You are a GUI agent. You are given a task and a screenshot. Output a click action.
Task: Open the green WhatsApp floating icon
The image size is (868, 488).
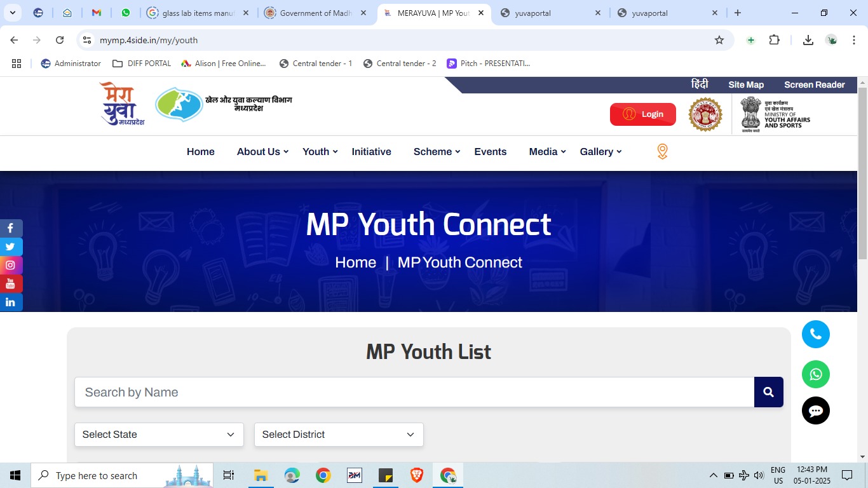[816, 374]
